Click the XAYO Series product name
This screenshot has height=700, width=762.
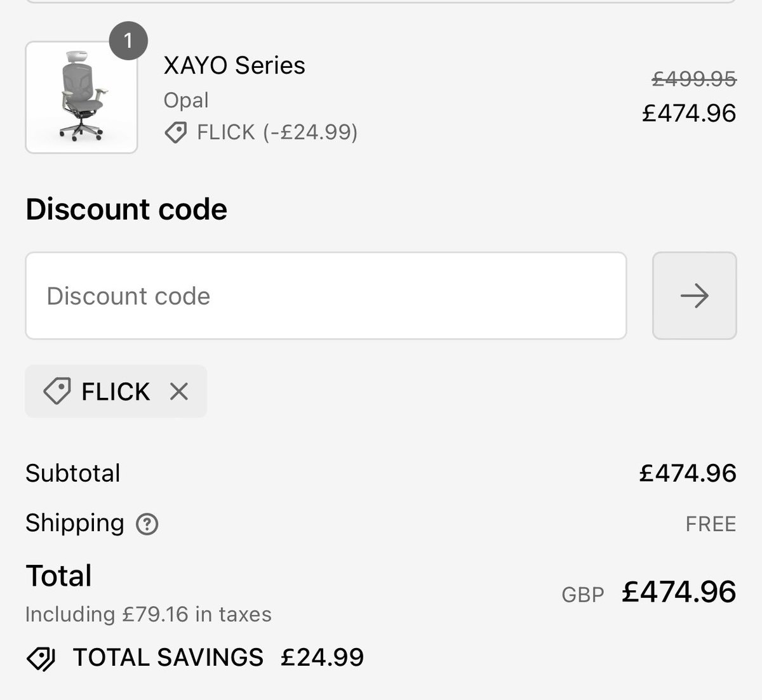[x=234, y=65]
